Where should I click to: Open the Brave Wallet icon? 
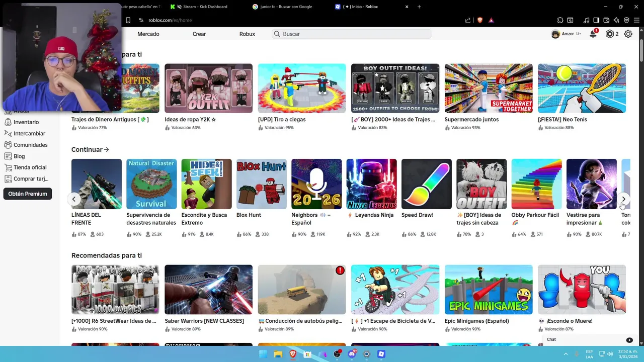click(606, 20)
